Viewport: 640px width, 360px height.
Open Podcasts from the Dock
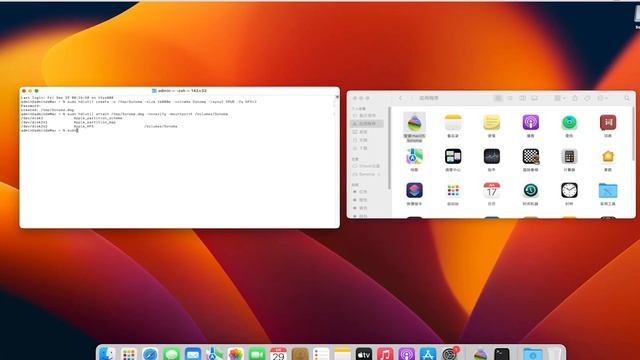pos(407,354)
